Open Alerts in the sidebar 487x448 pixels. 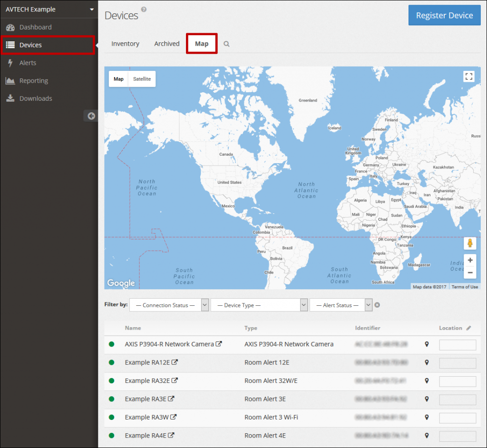28,63
